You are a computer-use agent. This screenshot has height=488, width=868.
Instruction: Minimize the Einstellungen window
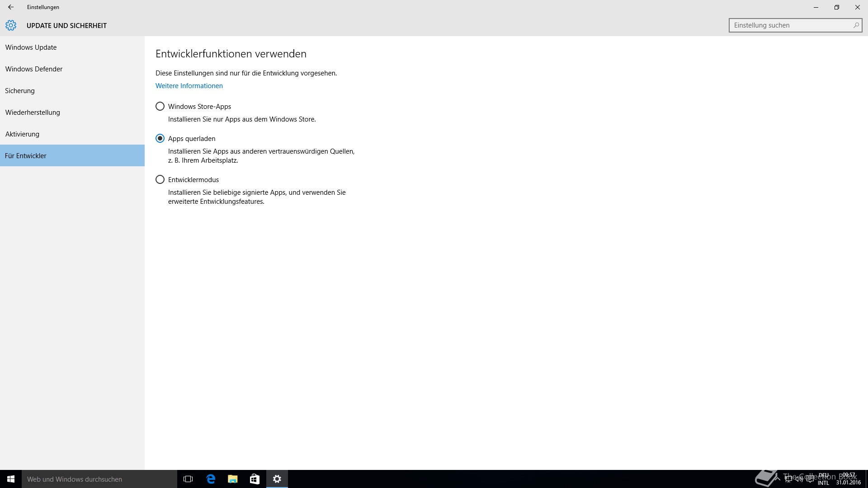coord(816,7)
